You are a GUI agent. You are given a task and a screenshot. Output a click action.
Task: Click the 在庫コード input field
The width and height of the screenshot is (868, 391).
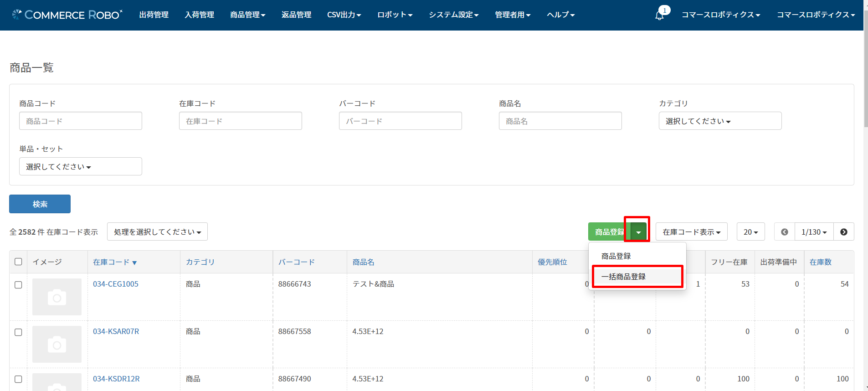tap(241, 121)
